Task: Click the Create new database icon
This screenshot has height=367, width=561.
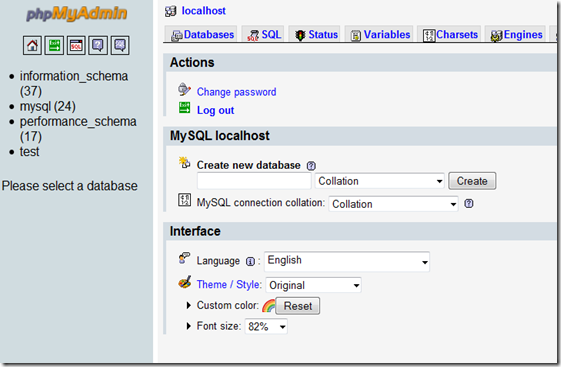Action: point(185,163)
